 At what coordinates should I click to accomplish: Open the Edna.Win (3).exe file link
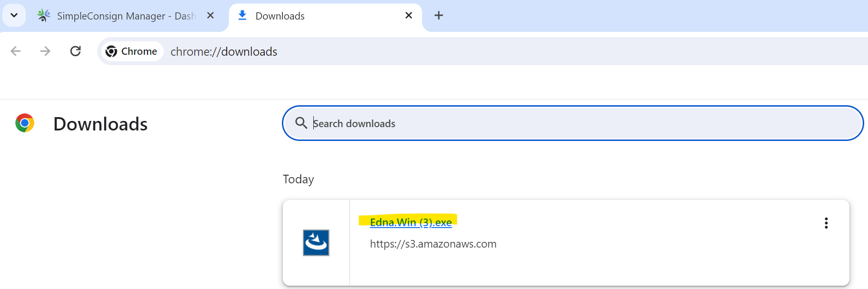(410, 222)
